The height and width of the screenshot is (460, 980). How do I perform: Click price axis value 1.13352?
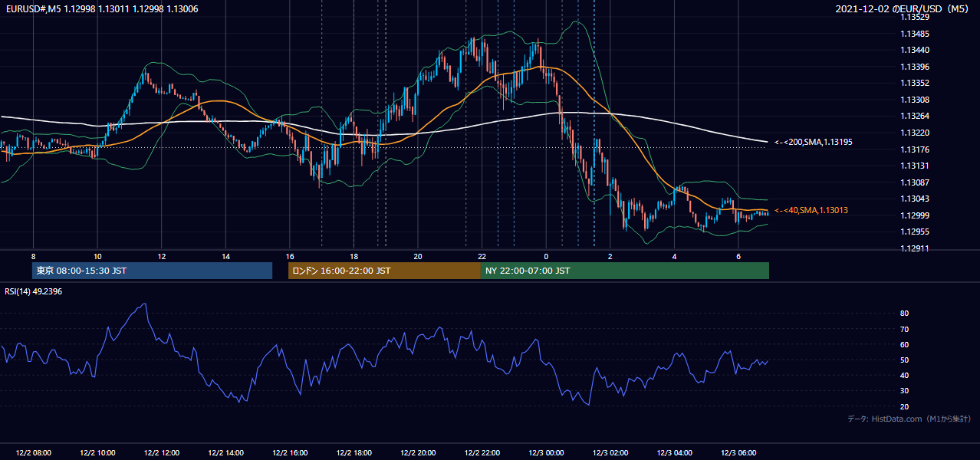coord(915,83)
